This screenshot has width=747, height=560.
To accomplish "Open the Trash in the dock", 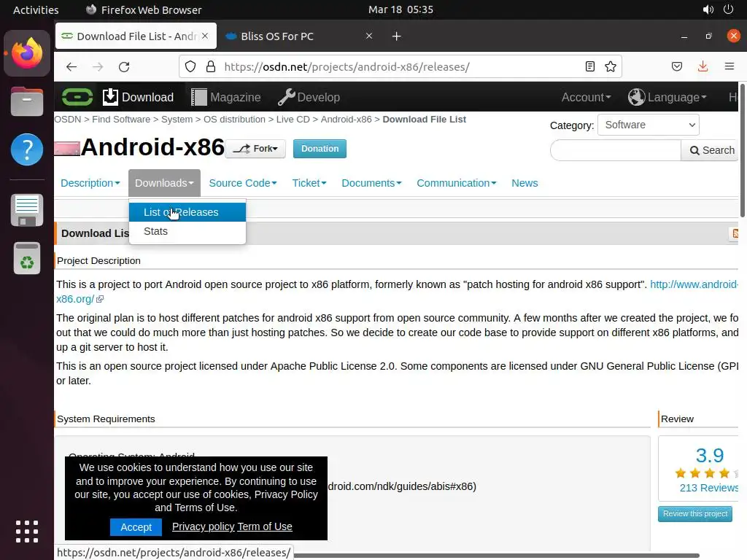I will click(27, 259).
